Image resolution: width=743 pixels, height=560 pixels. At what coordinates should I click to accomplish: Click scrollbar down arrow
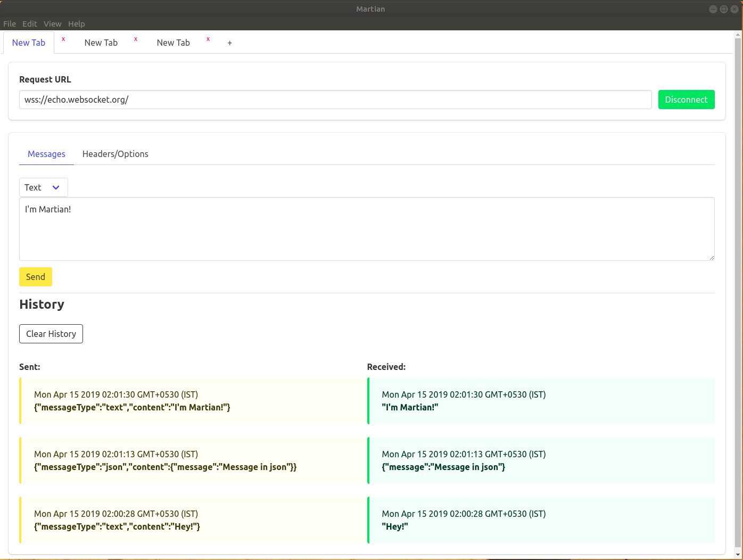tap(738, 555)
